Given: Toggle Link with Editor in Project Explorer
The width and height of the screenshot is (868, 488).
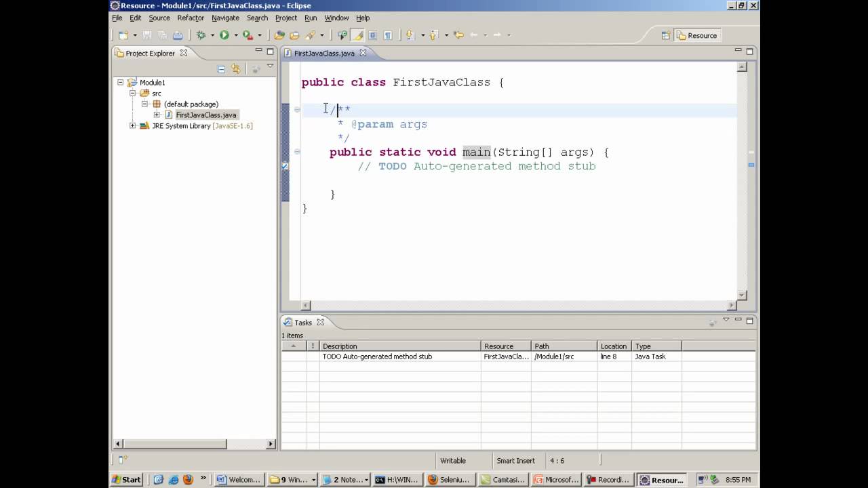Looking at the screenshot, I should pos(235,68).
